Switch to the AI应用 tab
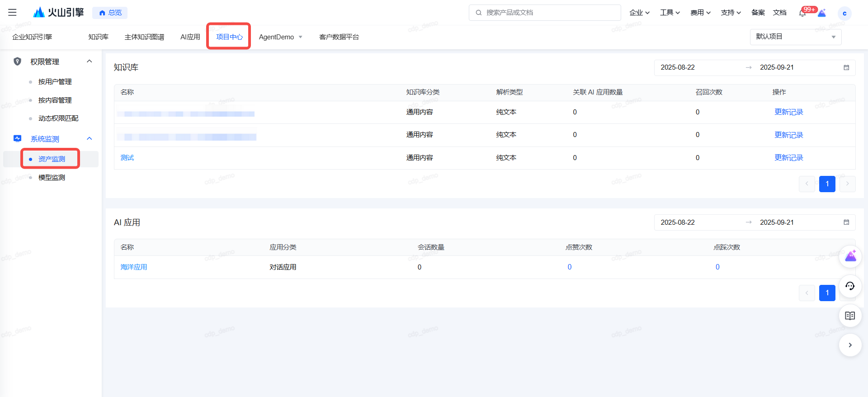 point(190,37)
